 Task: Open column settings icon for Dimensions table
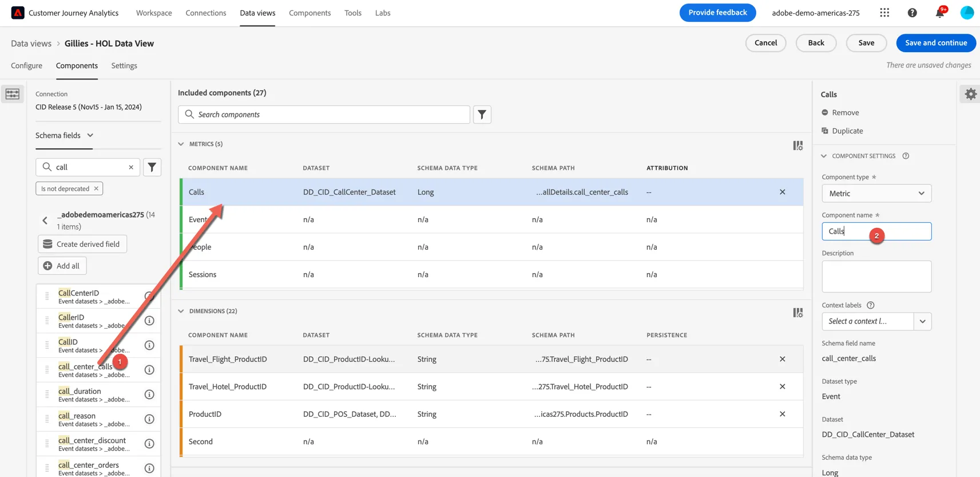[x=798, y=313]
